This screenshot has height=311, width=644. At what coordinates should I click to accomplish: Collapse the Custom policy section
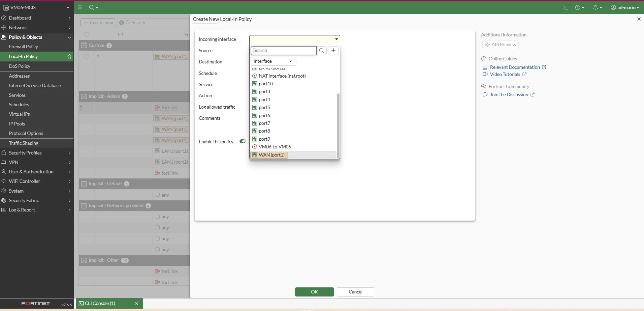[84, 45]
